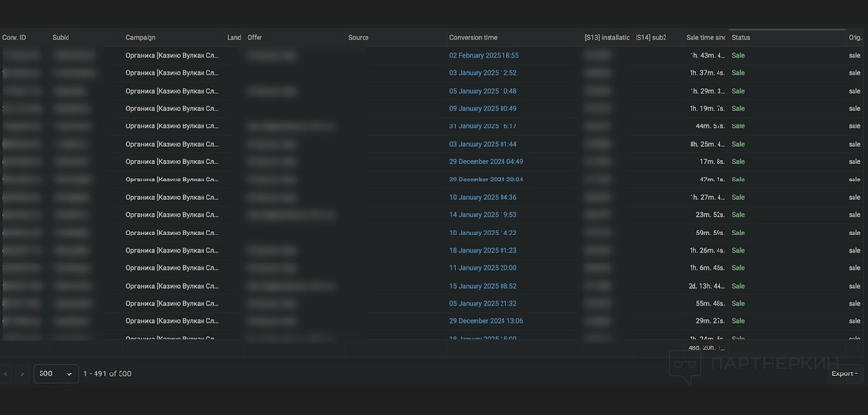This screenshot has width=868, height=415.
Task: Click Sale status in the 02 February 2025 row
Action: click(738, 55)
